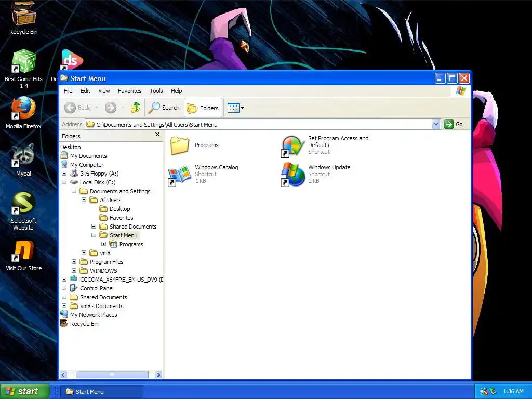Image resolution: width=532 pixels, height=399 pixels.
Task: Open the Selectsoft Website shortcut
Action: (x=23, y=211)
